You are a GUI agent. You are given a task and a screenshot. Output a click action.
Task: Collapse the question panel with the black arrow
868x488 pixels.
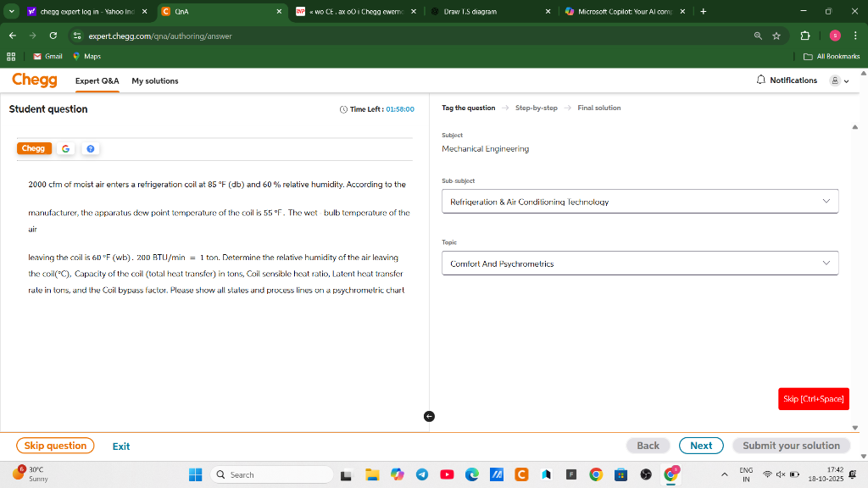tap(429, 417)
